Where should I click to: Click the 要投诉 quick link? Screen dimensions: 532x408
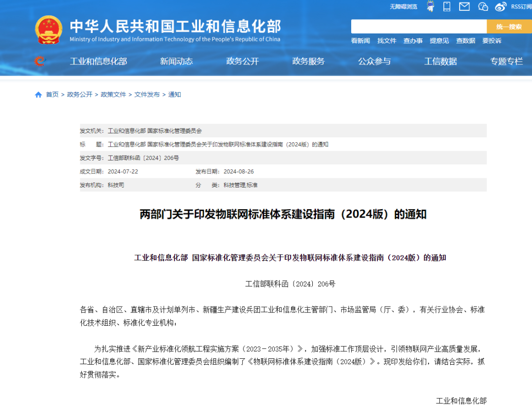pos(492,41)
